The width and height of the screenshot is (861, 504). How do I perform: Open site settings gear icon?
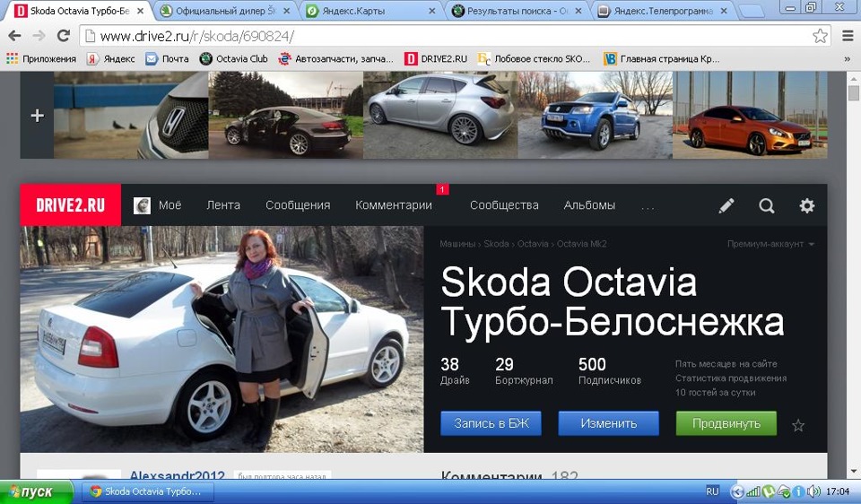[x=806, y=206]
